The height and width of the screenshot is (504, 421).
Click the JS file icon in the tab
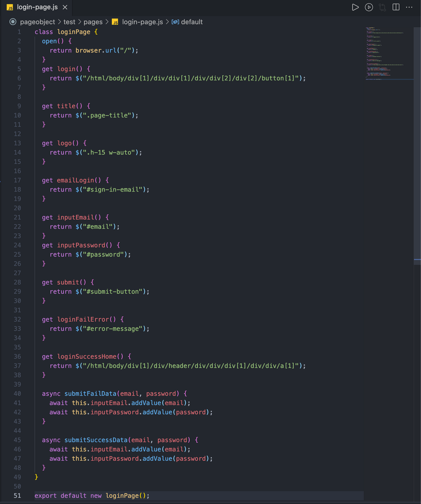point(10,7)
